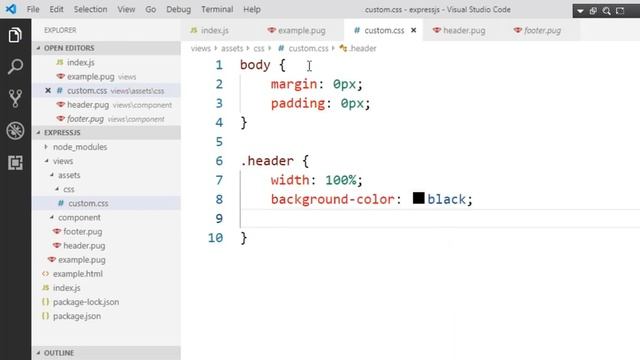
Task: Open the Explorer view in activity bar
Action: point(15,35)
